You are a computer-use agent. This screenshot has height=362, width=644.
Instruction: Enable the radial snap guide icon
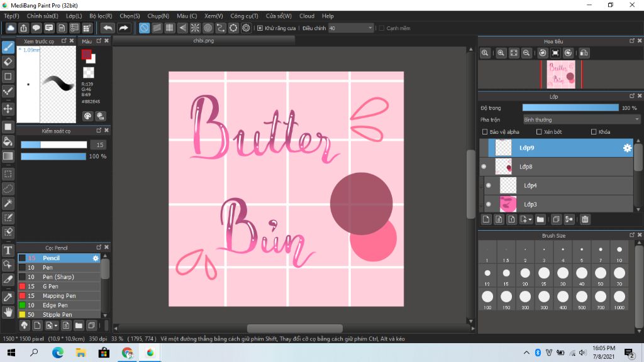(195, 28)
